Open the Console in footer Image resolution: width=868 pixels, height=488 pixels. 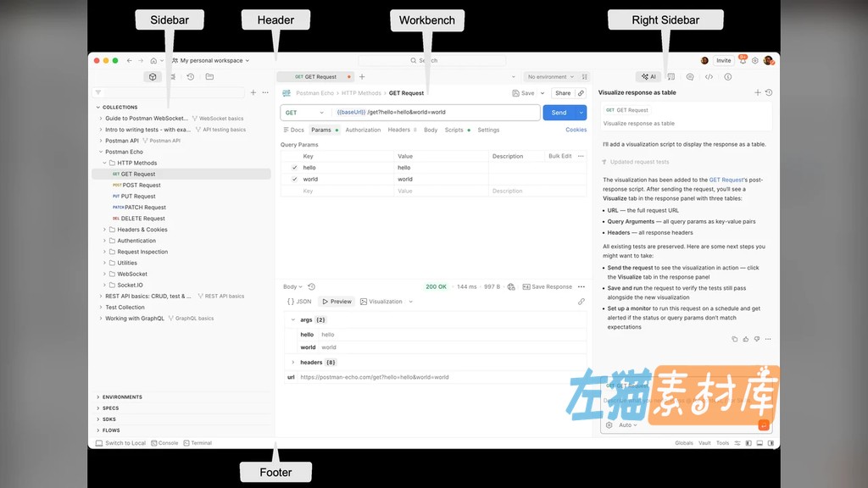(x=164, y=443)
